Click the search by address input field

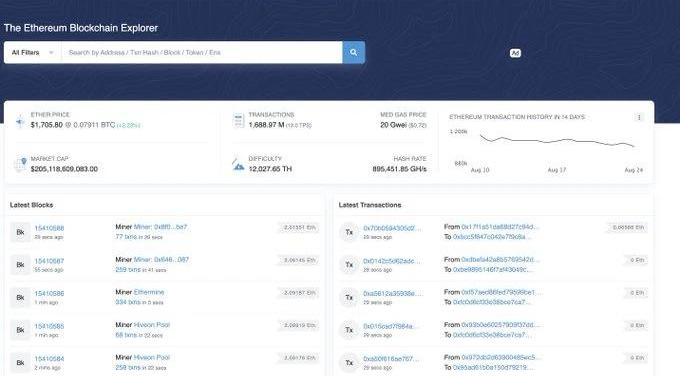[x=202, y=52]
